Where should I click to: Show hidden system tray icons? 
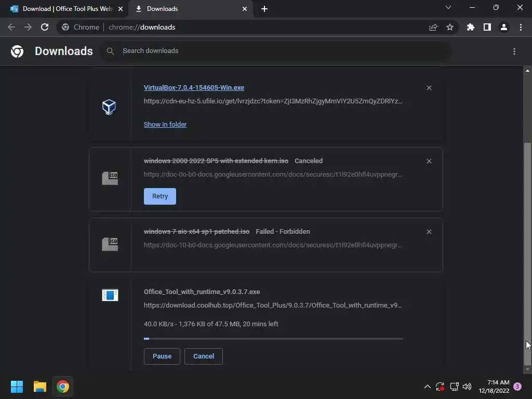[428, 387]
